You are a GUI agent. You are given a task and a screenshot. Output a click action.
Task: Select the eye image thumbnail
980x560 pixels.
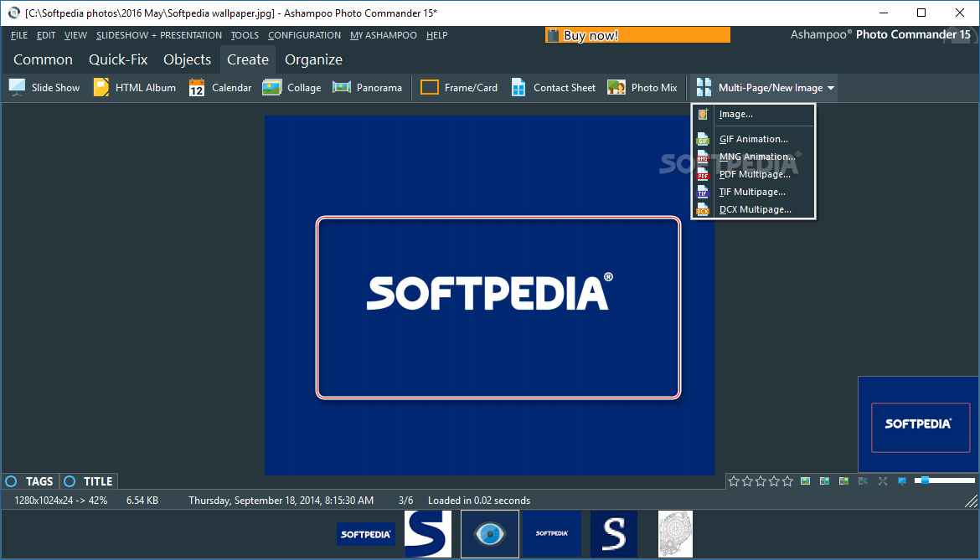490,534
